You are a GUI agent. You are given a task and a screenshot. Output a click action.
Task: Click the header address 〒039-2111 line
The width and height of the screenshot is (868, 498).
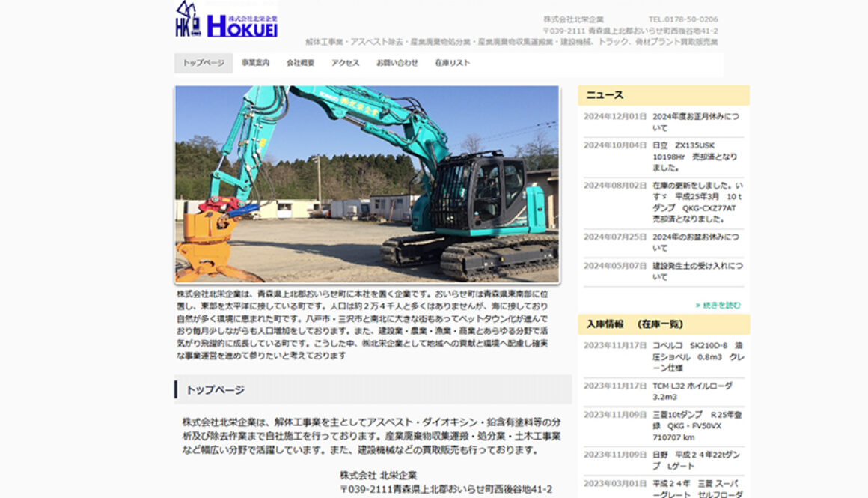pos(630,31)
